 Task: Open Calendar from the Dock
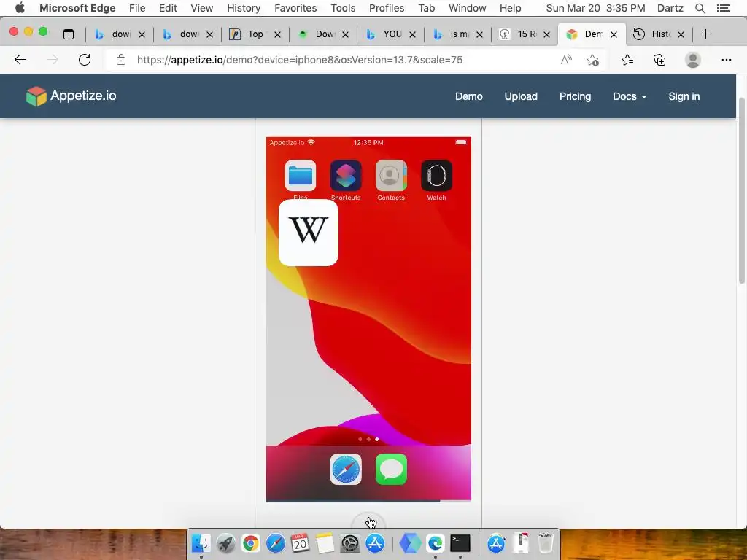pos(300,542)
